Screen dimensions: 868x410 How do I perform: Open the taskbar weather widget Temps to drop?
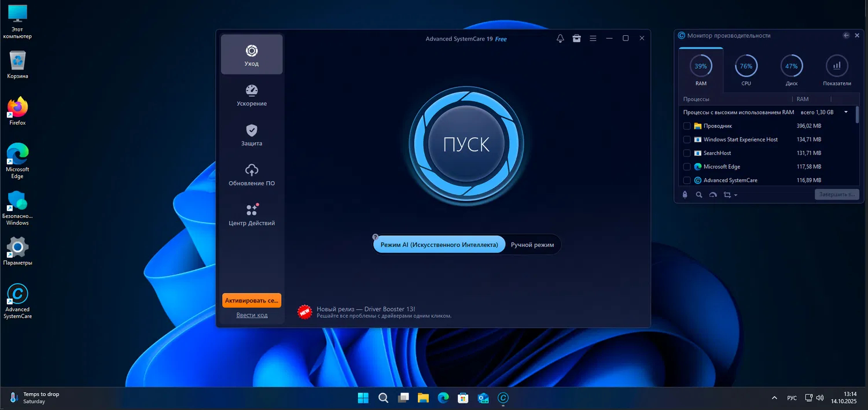coord(35,398)
